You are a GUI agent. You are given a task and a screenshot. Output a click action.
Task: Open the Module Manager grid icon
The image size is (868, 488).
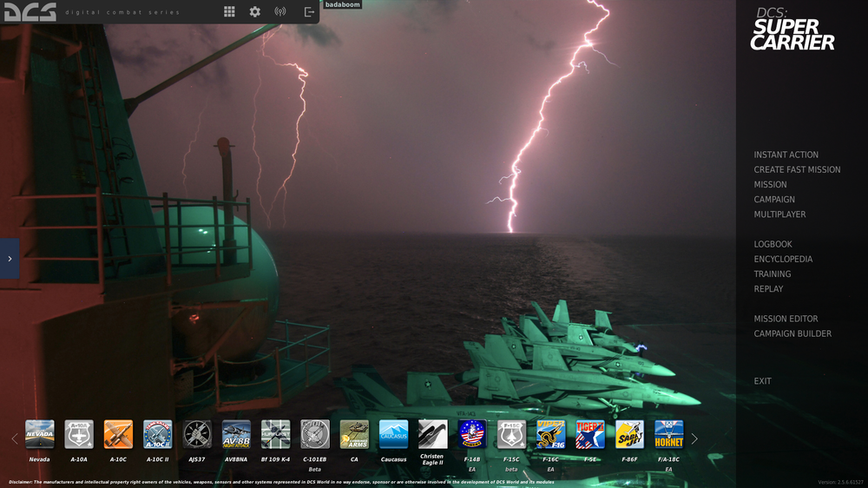229,11
